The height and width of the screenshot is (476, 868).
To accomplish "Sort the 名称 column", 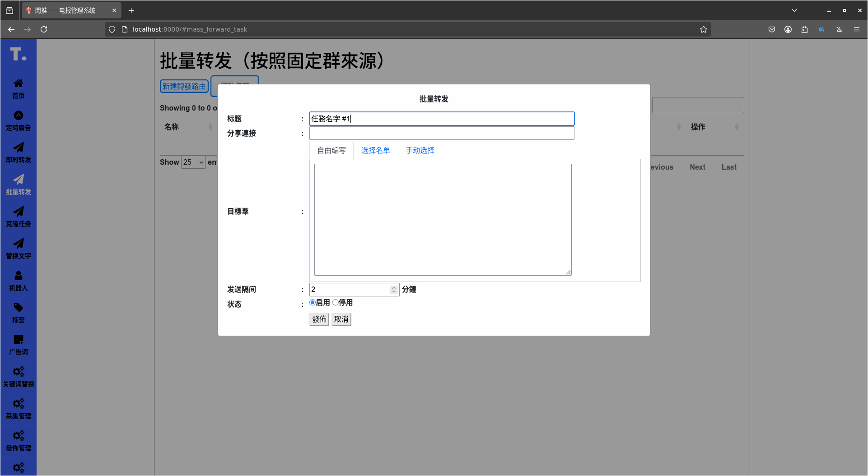I will (x=172, y=127).
